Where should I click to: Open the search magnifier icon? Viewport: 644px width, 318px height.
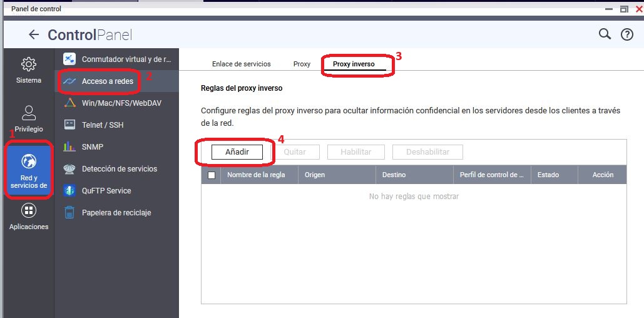[605, 34]
